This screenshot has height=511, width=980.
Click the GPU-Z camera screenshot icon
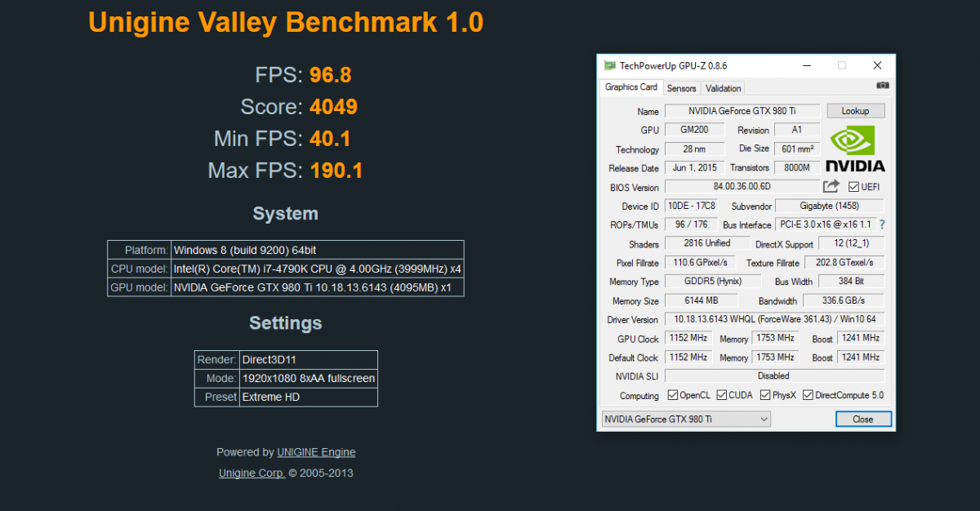(883, 85)
